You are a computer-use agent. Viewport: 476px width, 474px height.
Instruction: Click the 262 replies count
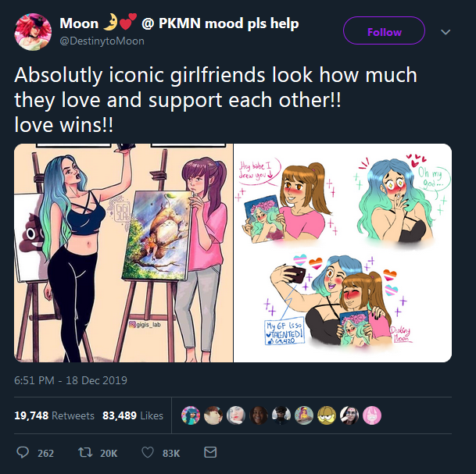coord(45,453)
